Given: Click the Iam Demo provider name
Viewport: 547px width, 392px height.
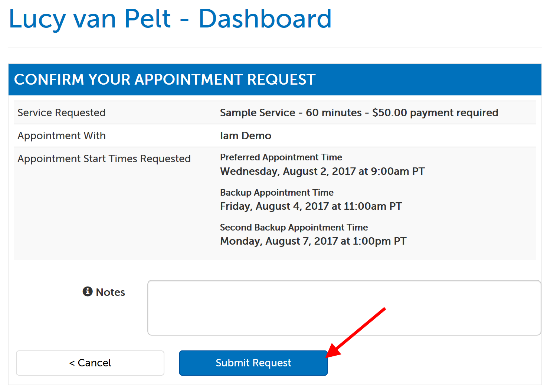Looking at the screenshot, I should pos(245,135).
